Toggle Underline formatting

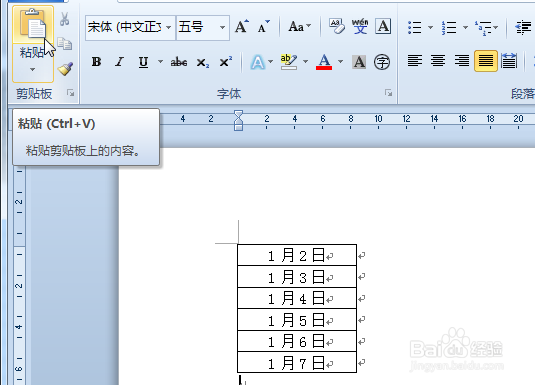coord(144,62)
